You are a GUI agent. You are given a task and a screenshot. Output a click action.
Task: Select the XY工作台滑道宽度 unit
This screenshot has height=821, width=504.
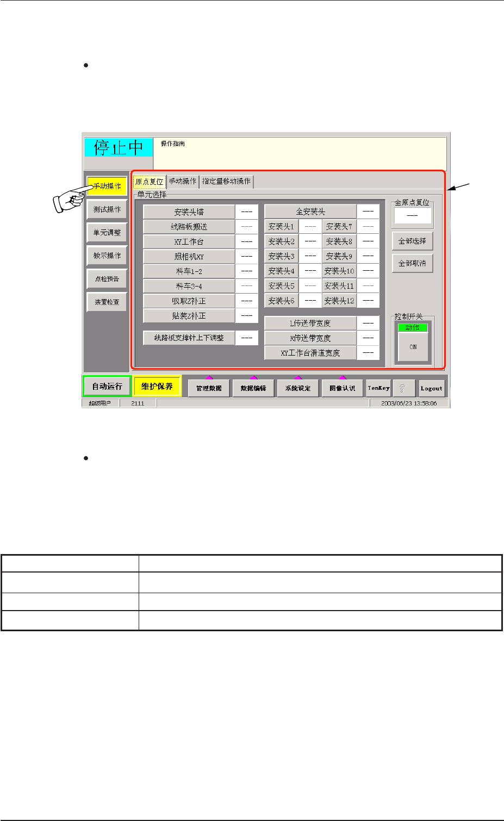tap(310, 353)
